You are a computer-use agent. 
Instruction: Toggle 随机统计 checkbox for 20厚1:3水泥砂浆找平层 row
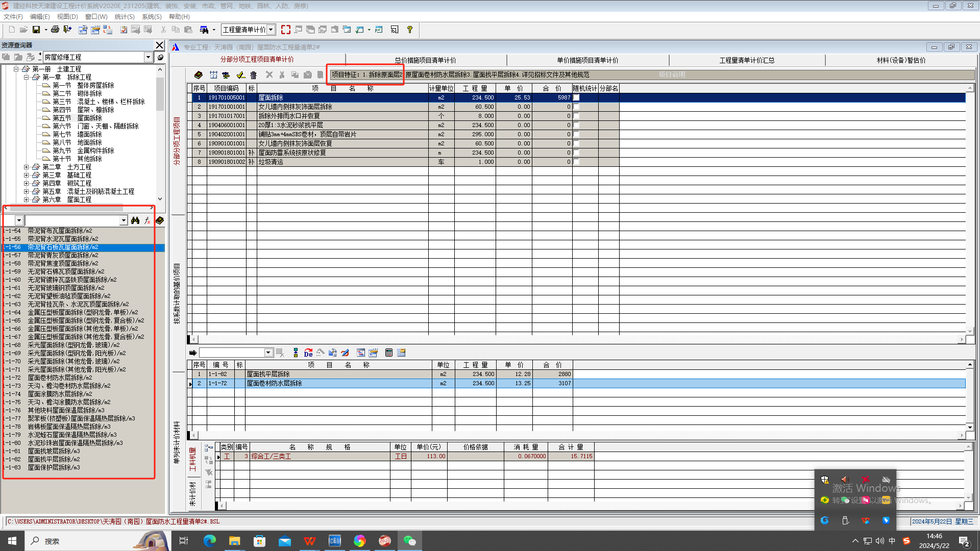click(x=576, y=125)
